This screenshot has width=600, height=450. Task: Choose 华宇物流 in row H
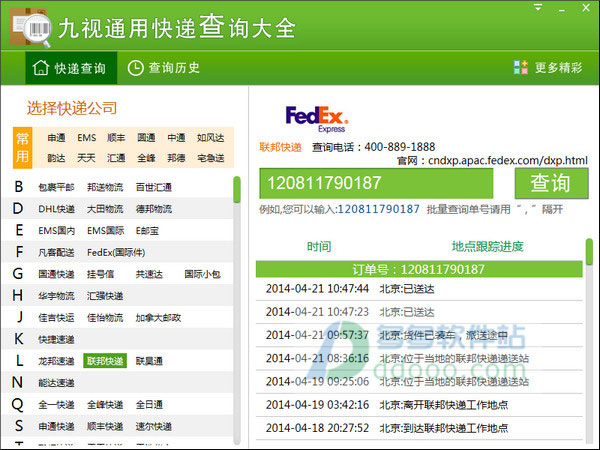tap(56, 296)
